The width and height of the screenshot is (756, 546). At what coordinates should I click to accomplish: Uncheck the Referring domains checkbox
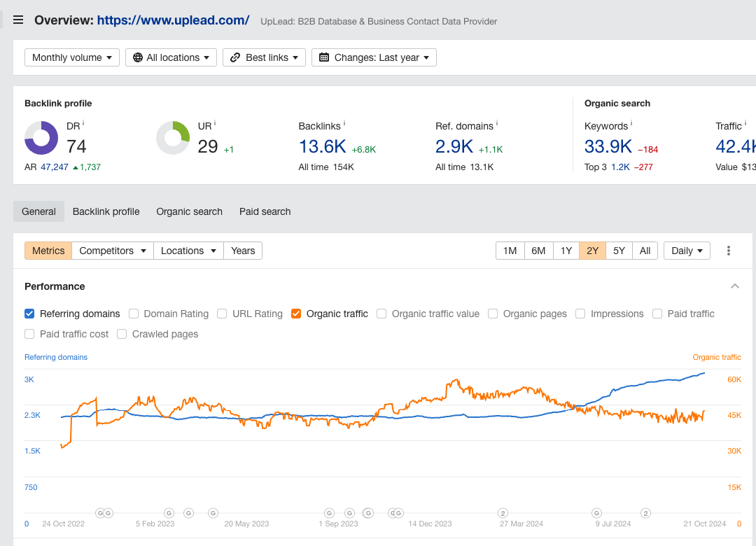click(x=29, y=314)
